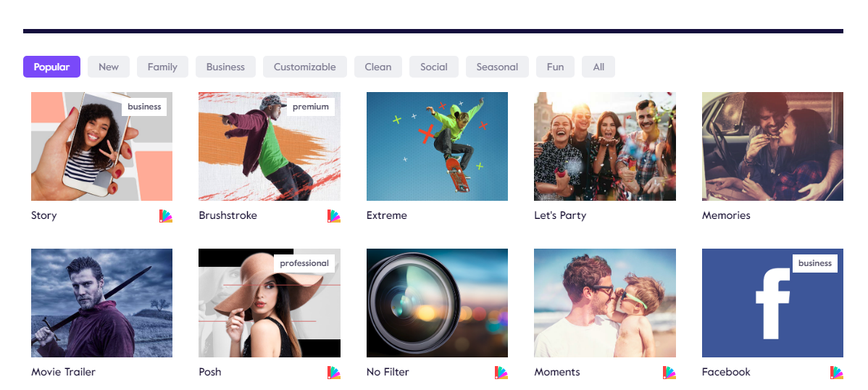Show Clean styles

(x=378, y=67)
